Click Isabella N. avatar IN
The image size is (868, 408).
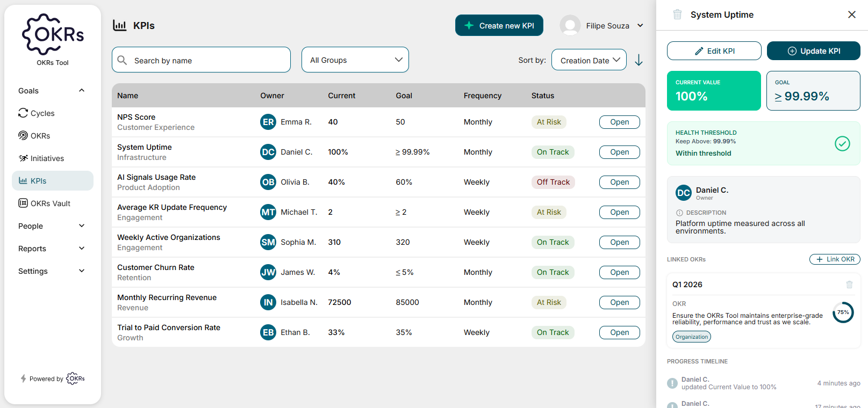(268, 302)
